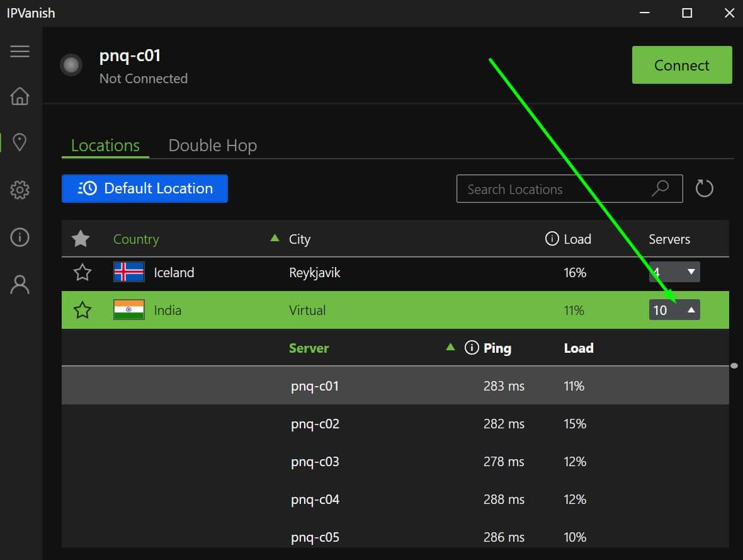Select the India country name
The height and width of the screenshot is (560, 743).
[x=167, y=310]
